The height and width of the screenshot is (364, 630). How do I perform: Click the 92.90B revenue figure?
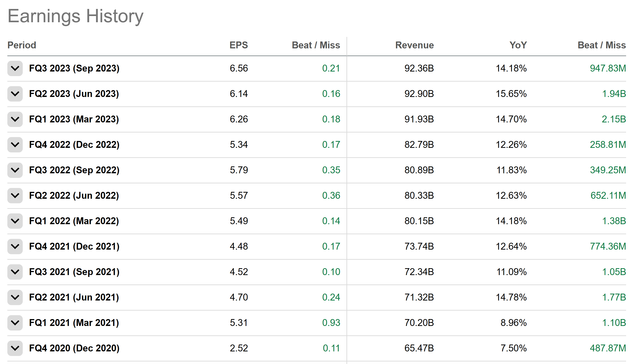pos(419,94)
